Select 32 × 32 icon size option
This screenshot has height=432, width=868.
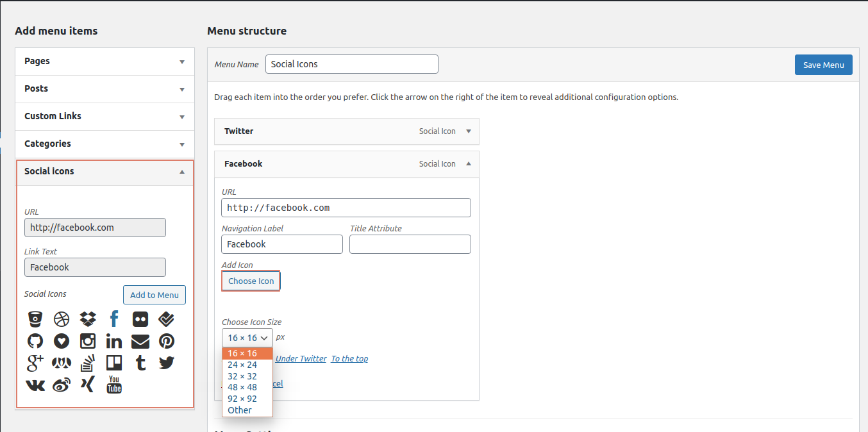(247, 376)
